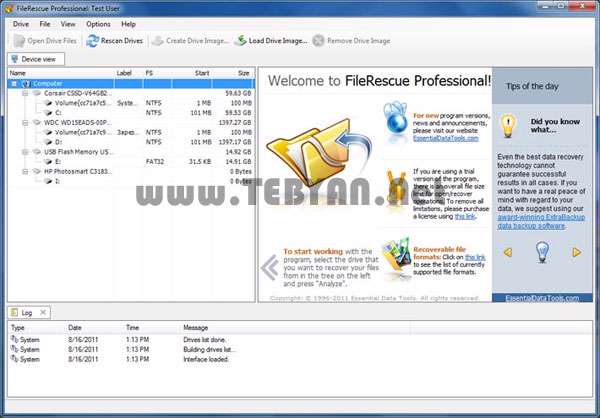The image size is (600, 418).
Task: Click the Rescan Drives button label
Action: 122,41
